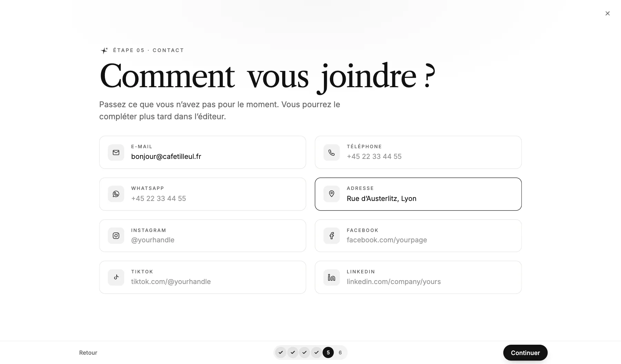The width and height of the screenshot is (621, 364).
Task: Click the sparkle icon beside Étape 05
Action: 104,51
